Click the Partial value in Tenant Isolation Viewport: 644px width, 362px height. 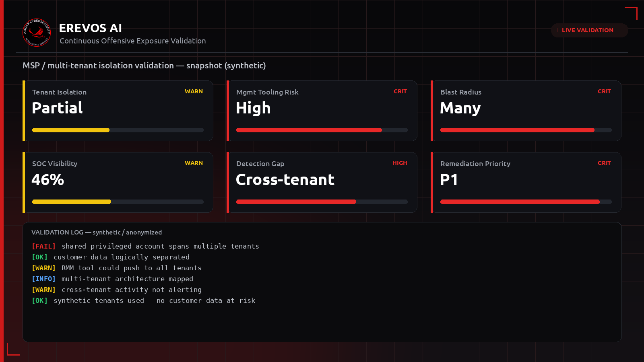point(57,108)
